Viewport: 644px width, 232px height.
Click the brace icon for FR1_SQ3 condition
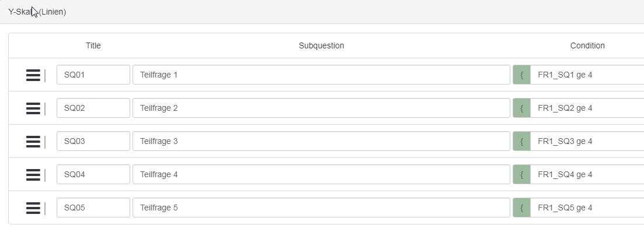(521, 141)
